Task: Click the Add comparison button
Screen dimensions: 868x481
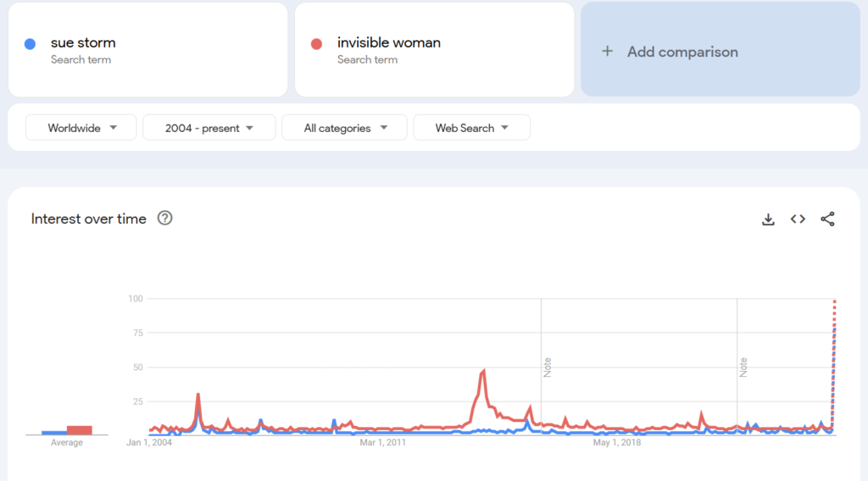Action: click(x=720, y=50)
